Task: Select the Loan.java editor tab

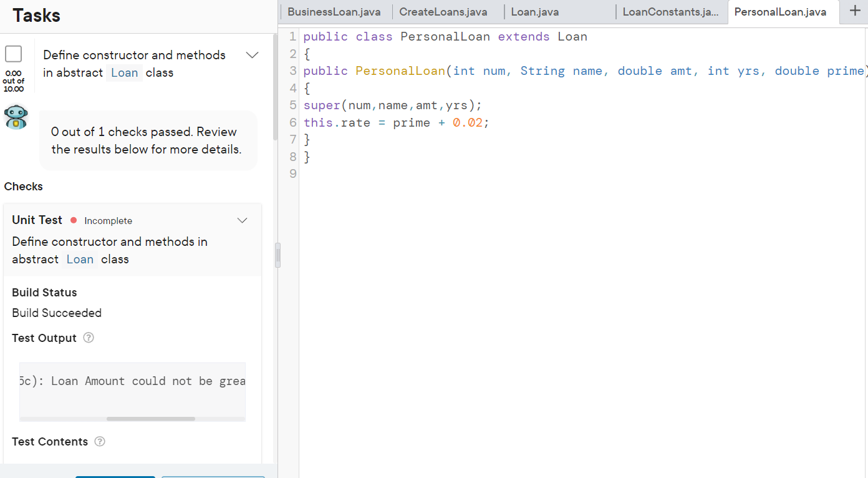Action: pos(535,12)
